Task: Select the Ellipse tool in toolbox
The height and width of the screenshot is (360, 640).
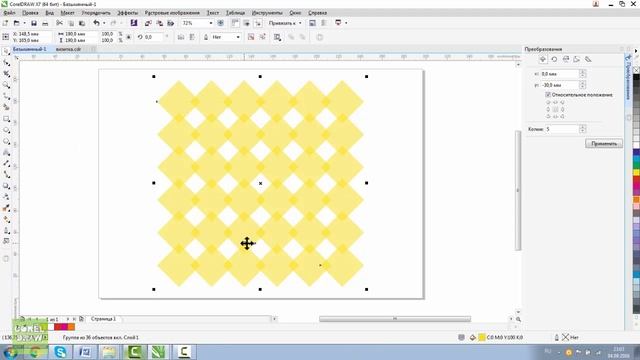Action: (6, 130)
